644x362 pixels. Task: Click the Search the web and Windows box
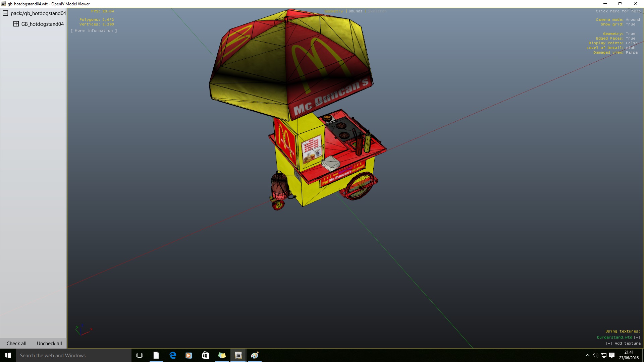[x=74, y=355]
